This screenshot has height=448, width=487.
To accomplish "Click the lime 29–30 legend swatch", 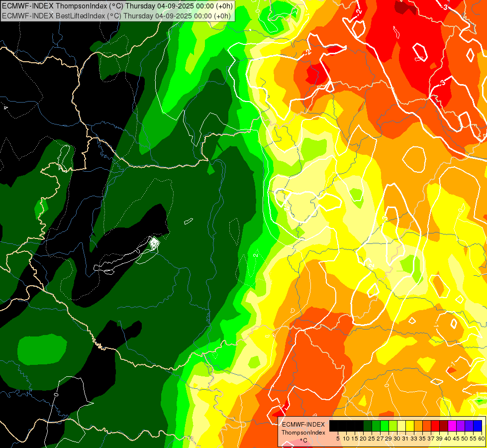I will click(393, 426).
